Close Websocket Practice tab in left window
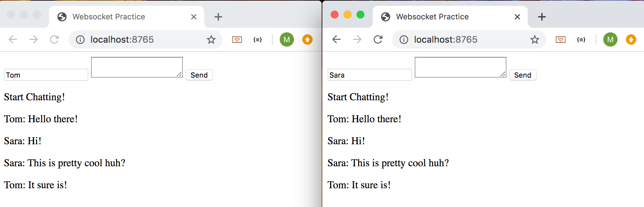 194,17
